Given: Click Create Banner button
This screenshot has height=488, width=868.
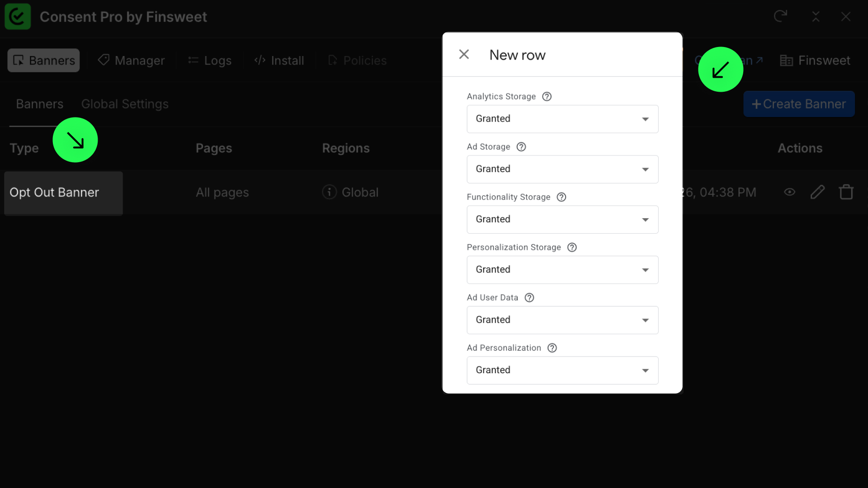Looking at the screenshot, I should pos(799,104).
